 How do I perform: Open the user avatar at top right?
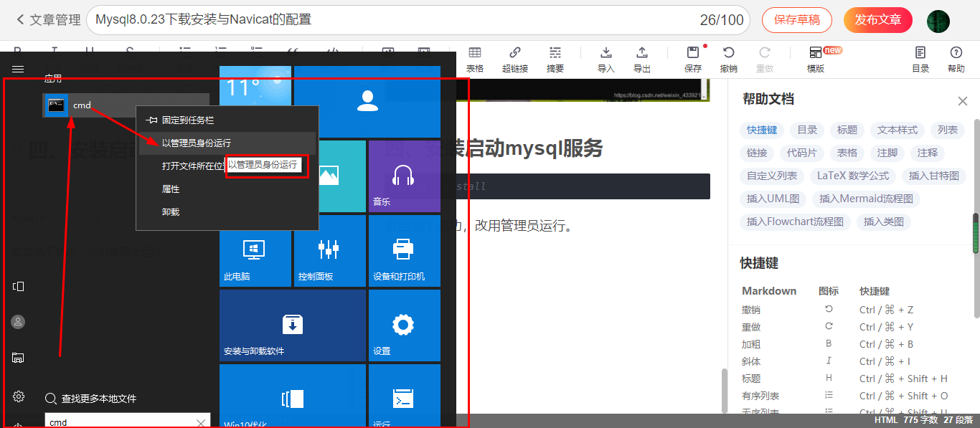click(x=938, y=20)
